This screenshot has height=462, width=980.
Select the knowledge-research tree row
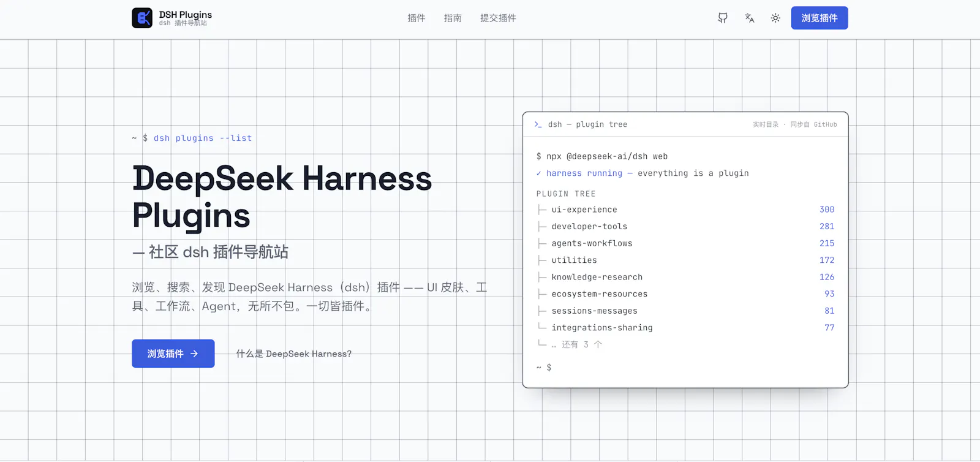coord(685,277)
